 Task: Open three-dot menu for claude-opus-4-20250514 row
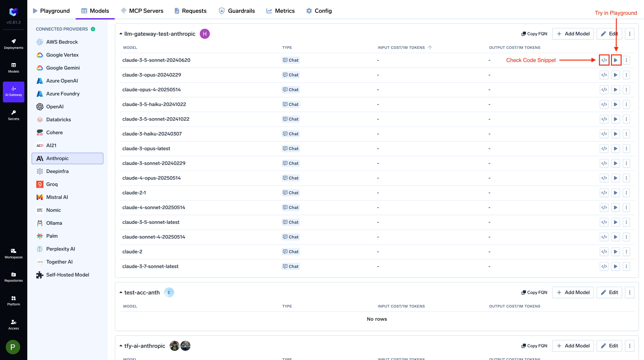[x=626, y=90]
